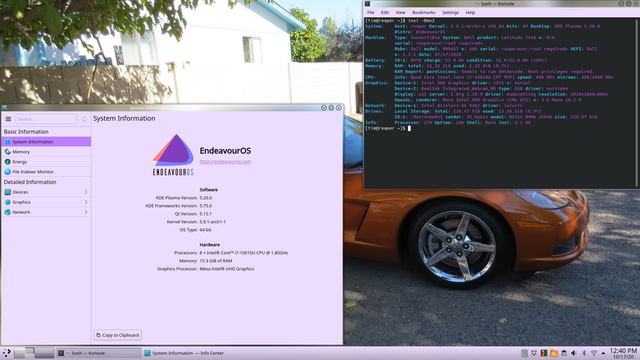Expand the Devices category

point(46,192)
